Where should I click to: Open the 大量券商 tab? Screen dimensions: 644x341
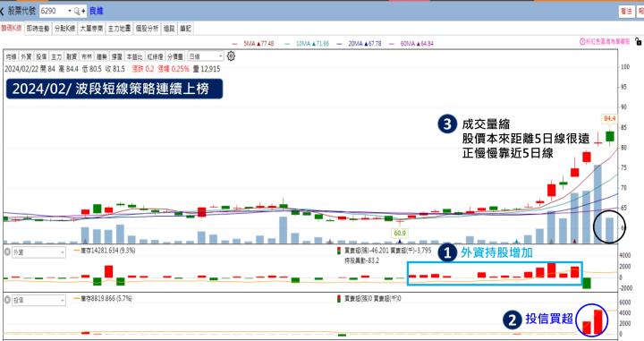(91, 29)
